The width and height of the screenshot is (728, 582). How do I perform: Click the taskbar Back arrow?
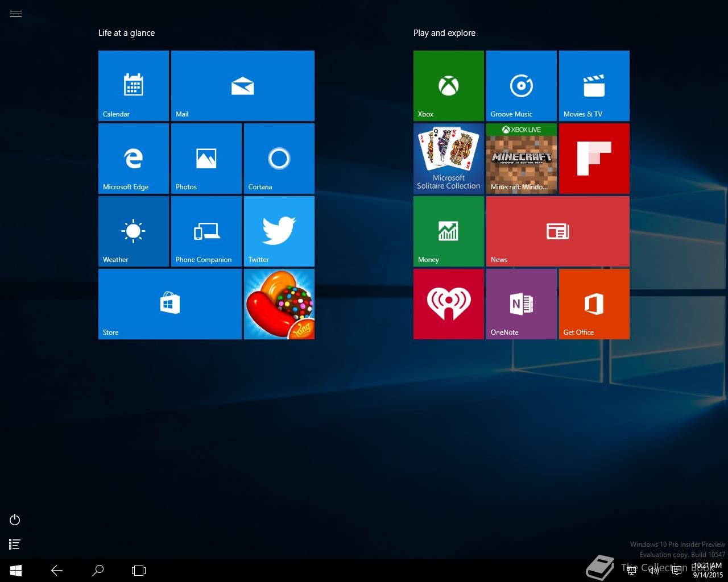click(57, 571)
